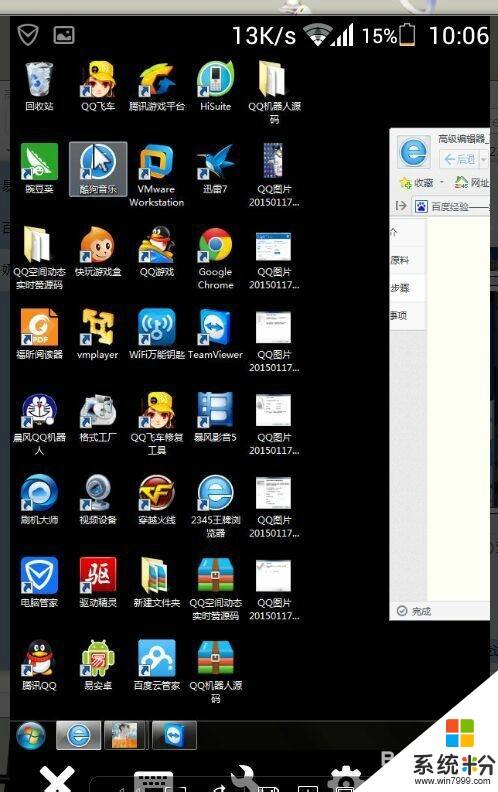This screenshot has width=498, height=792.
Task: Launch the HiSuite shortcut
Action: point(215,86)
